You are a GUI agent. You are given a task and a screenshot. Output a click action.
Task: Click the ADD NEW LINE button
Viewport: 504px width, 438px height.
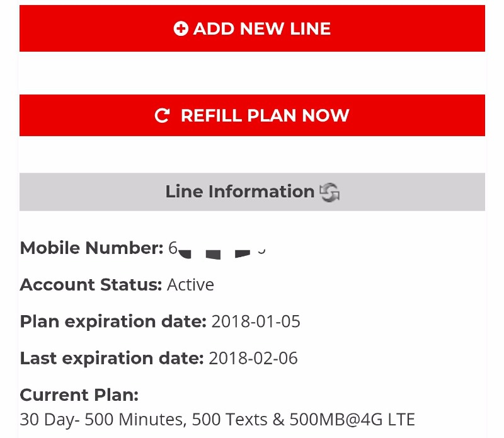(252, 28)
